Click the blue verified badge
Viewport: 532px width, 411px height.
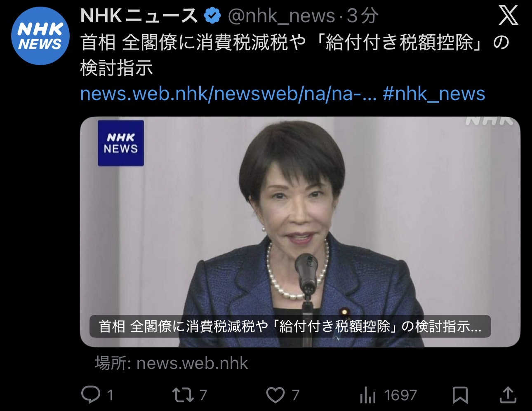pyautogui.click(x=212, y=16)
